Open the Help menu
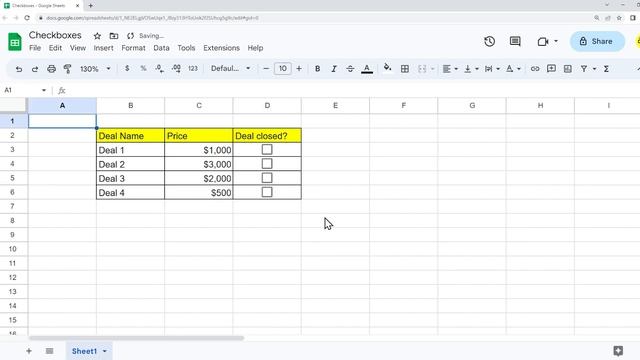Viewport: 640px width, 360px height. pos(255,48)
